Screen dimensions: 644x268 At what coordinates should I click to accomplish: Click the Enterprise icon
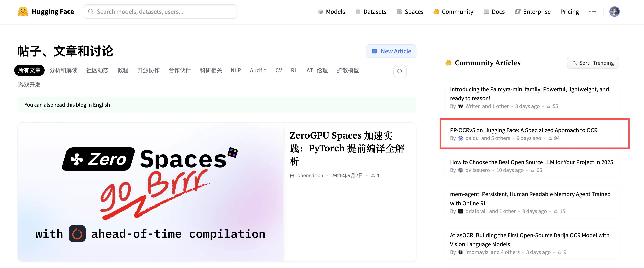[x=517, y=11]
